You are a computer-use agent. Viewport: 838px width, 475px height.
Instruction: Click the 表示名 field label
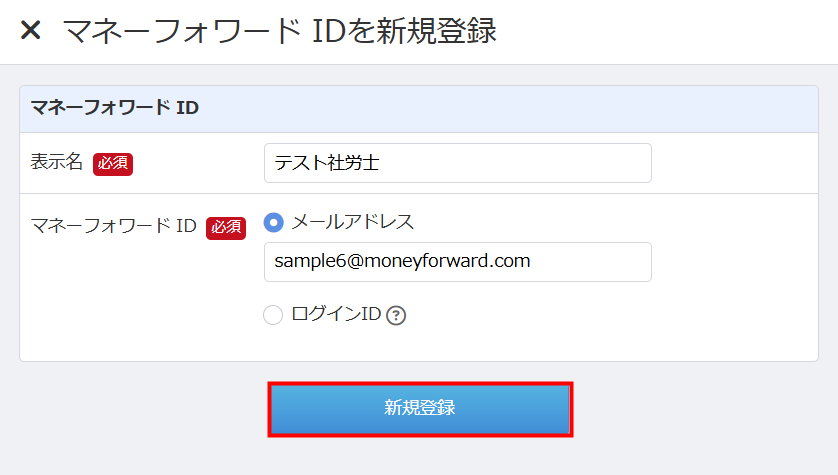pos(57,162)
